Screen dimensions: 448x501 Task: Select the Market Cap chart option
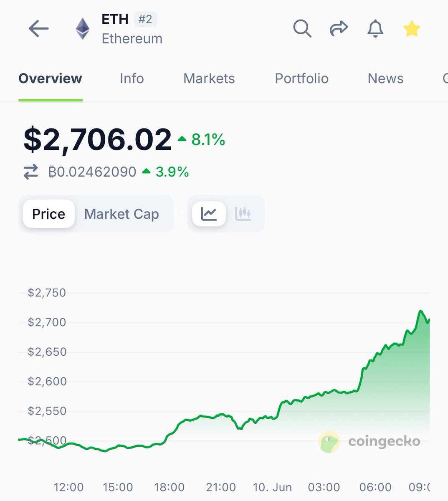click(121, 214)
